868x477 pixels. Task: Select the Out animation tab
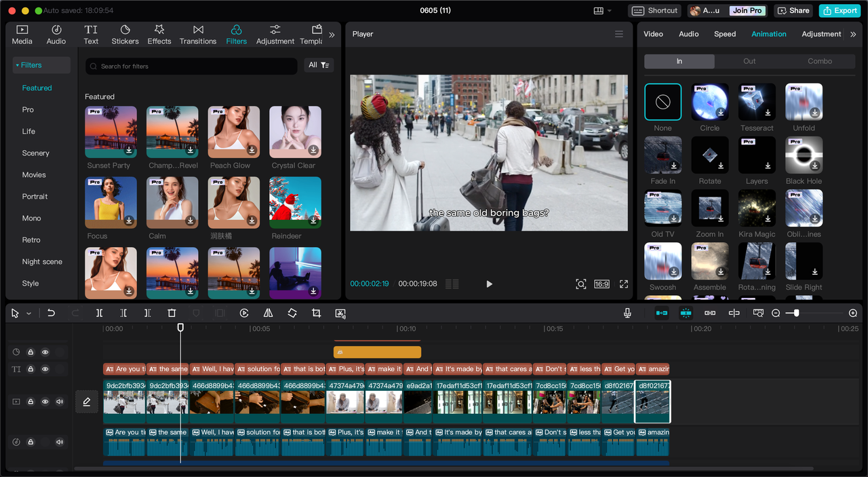click(749, 61)
